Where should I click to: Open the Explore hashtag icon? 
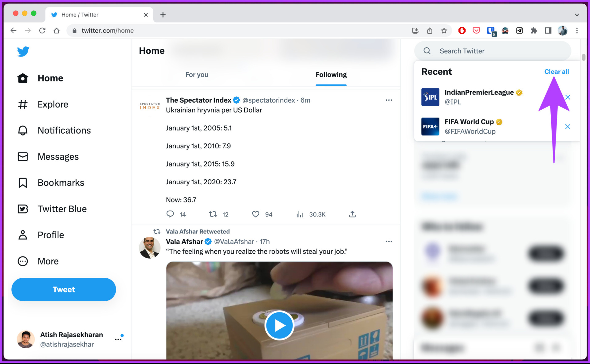[x=23, y=104]
